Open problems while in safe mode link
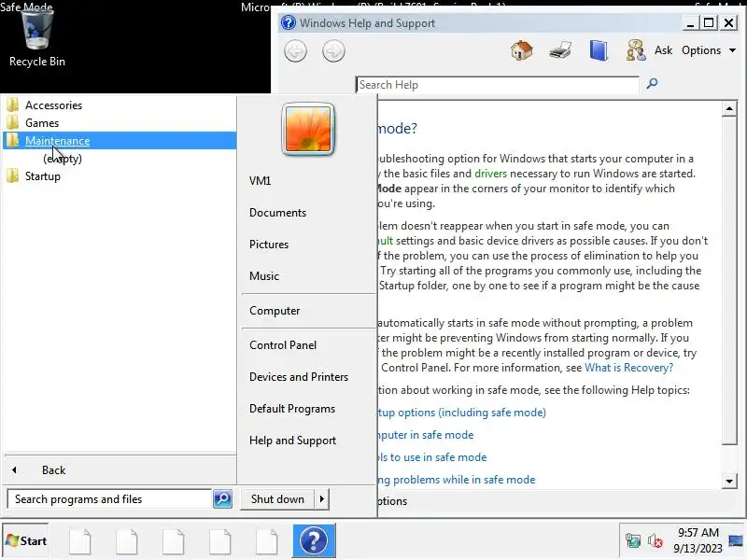This screenshot has width=747, height=560. [457, 480]
